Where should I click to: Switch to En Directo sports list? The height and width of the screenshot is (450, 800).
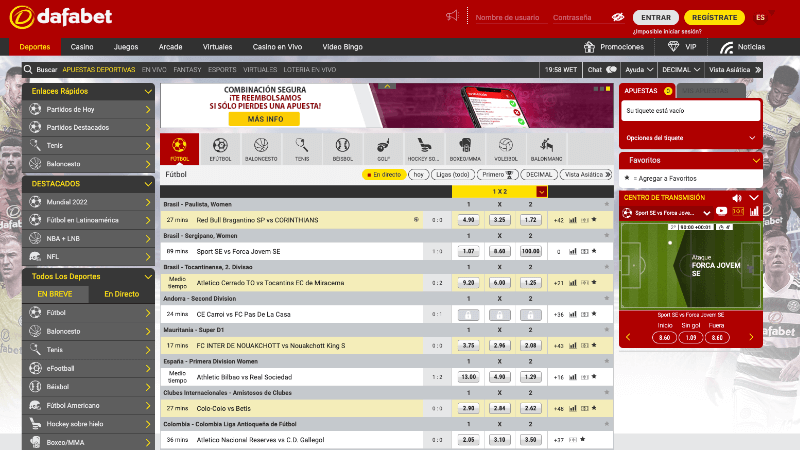[121, 294]
